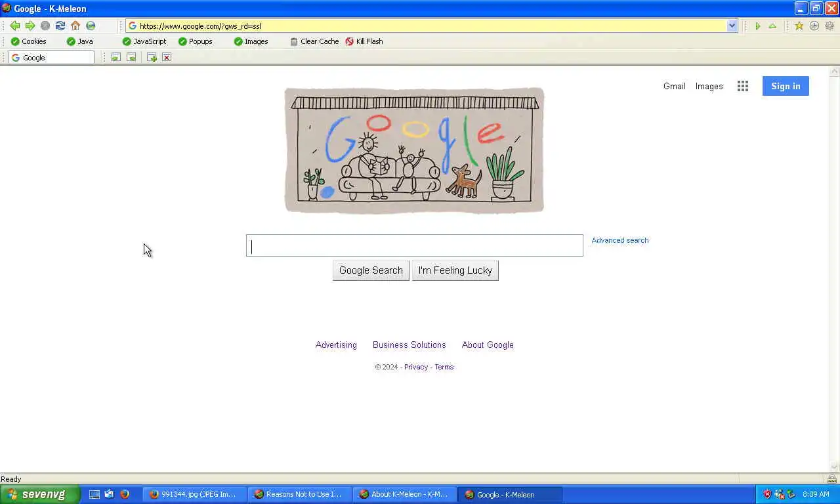This screenshot has height=504, width=840.
Task: Toggle the Cookies privacy setting
Action: [x=29, y=41]
